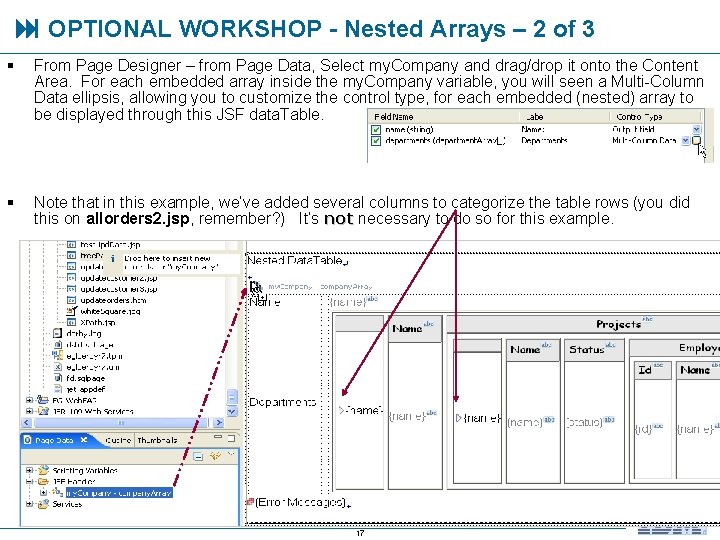720x540 pixels.
Task: Click the EGLWebEAR project icon
Action: 43,400
